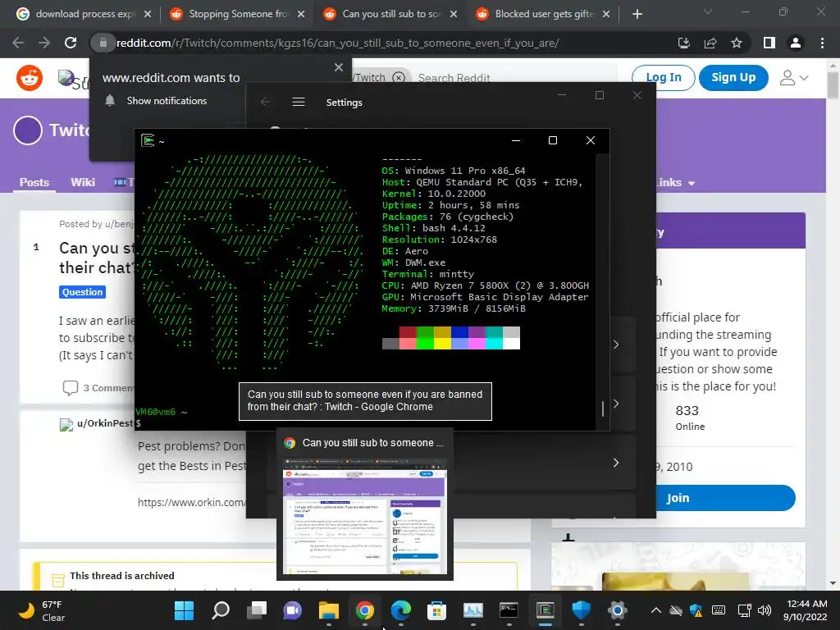Open the Settings gear in the taskbar

(617, 610)
